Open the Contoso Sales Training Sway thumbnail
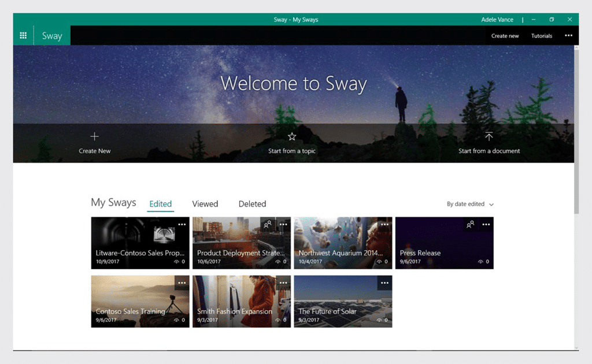The image size is (592, 364). pos(140,302)
